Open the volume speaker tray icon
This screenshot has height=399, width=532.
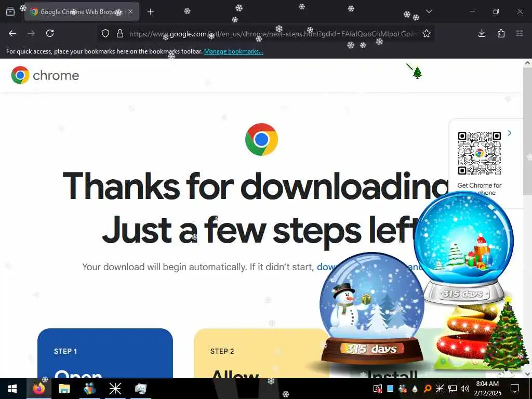465,389
